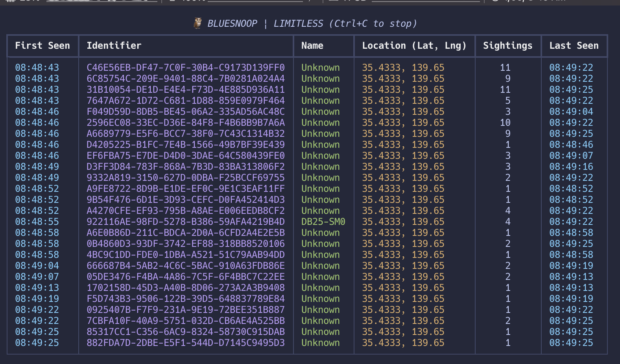Viewport: 620px width, 364px height.
Task: Click sightings count 9 in the 6C85754C row
Action: (x=508, y=79)
